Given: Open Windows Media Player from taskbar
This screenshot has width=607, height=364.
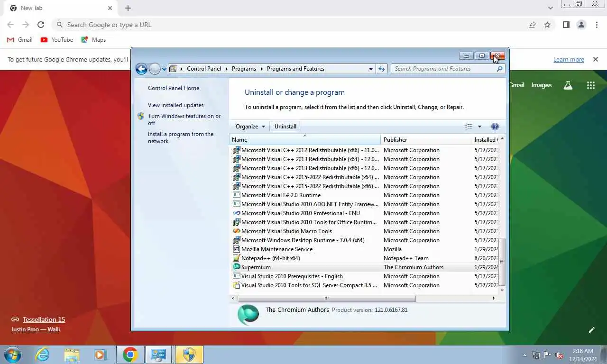Looking at the screenshot, I should pos(100,355).
